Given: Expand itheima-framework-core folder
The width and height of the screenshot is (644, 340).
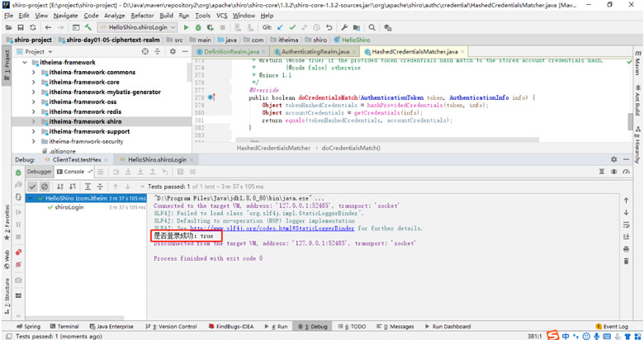Looking at the screenshot, I should pyautogui.click(x=34, y=83).
